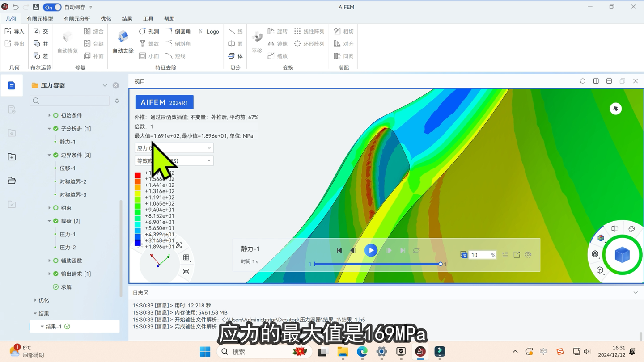Click the animation settings gear icon
Viewport: 644px width, 362px height.
528,255
